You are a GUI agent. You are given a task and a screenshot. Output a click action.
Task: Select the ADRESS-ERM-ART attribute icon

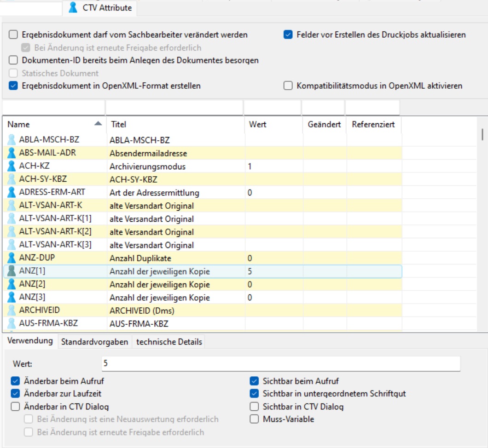tap(12, 192)
